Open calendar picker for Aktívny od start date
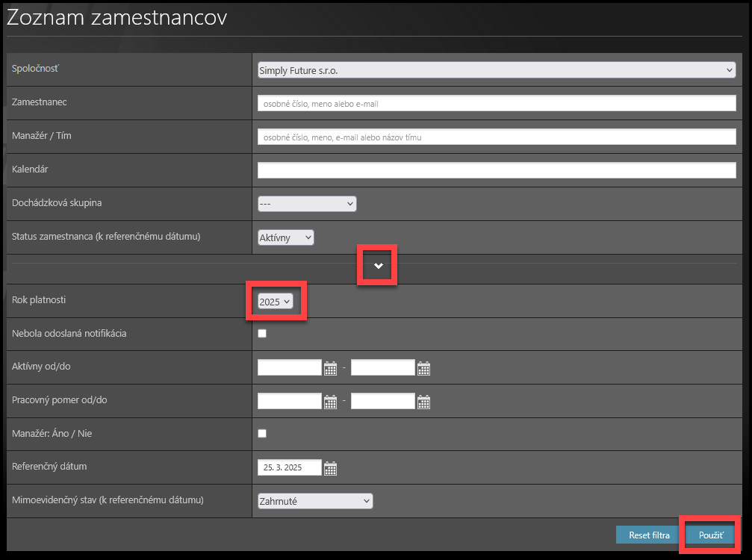752x560 pixels. coord(330,367)
